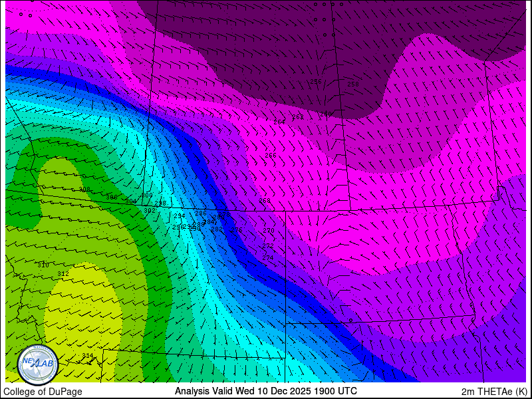Select the 302 contour label
Image resolution: width=532 pixels, height=399 pixels.
[x=150, y=210]
